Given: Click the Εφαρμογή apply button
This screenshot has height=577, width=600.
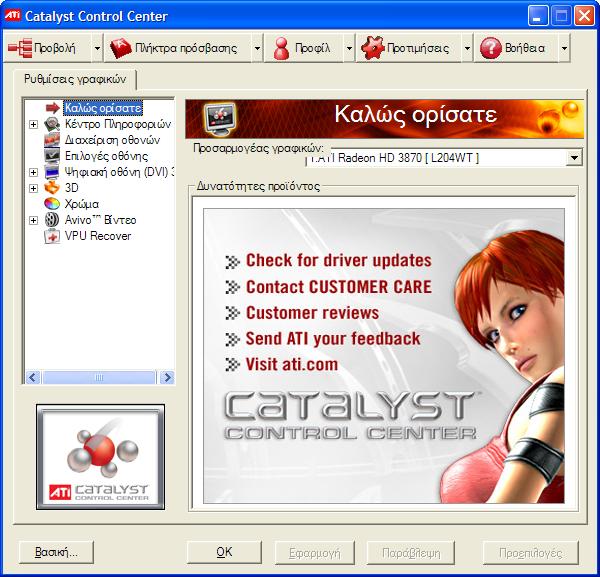Looking at the screenshot, I should [315, 552].
